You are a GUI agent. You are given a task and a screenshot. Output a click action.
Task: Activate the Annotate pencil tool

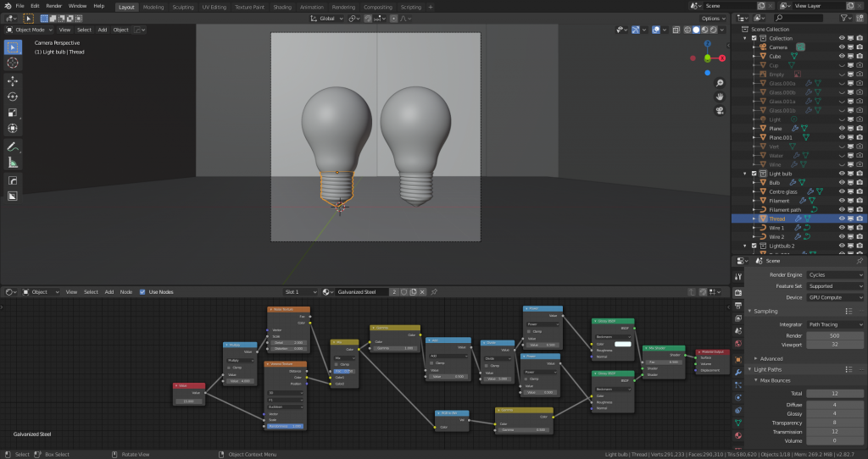coord(14,147)
